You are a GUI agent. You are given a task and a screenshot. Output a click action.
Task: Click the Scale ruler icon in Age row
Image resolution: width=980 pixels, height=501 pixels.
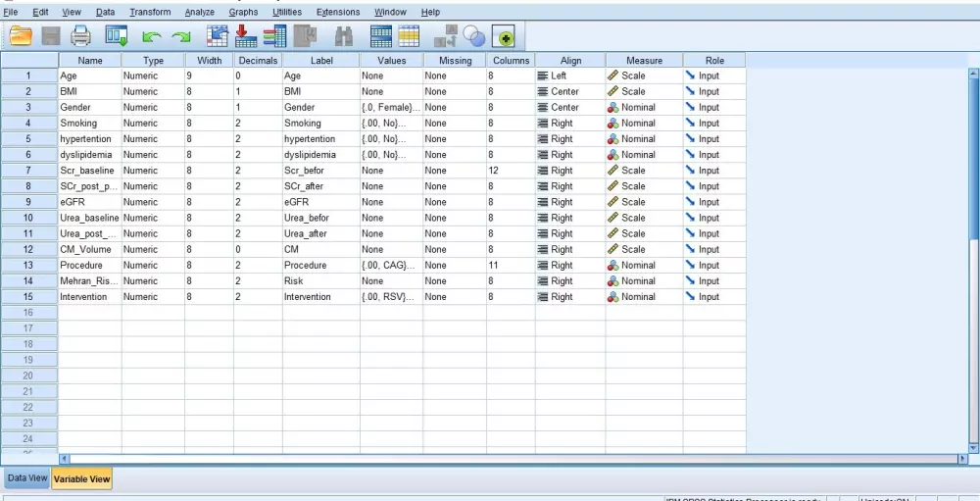tap(613, 75)
